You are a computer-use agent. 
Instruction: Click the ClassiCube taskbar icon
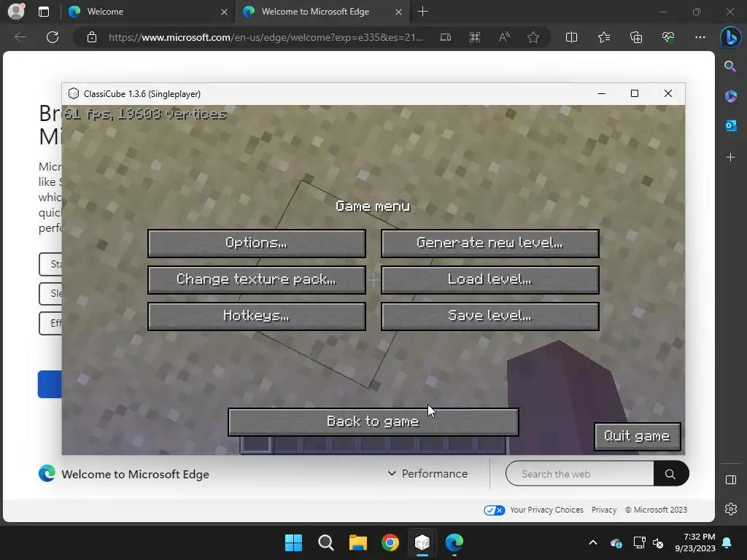422,542
